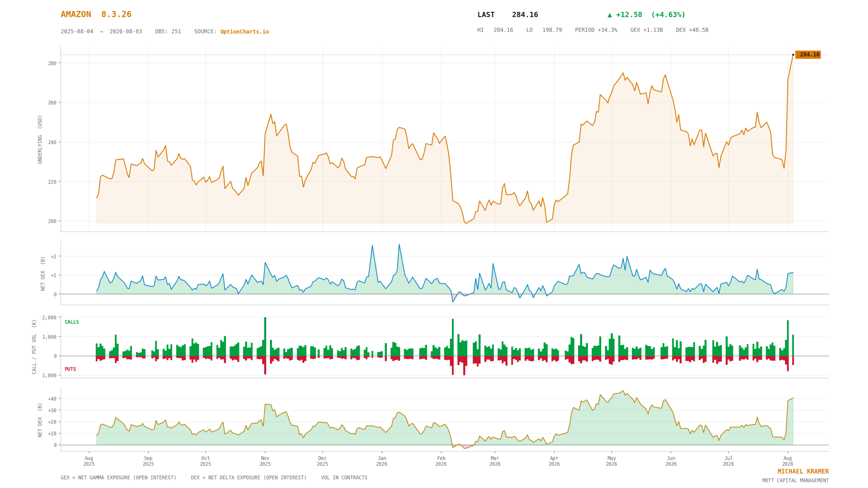Select the 200 tick on price axis

[52, 221]
